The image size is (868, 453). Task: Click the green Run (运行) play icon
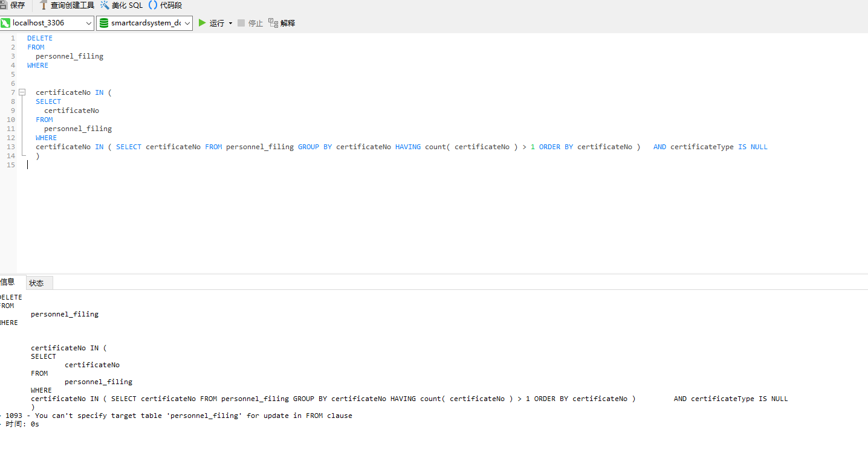(x=202, y=23)
